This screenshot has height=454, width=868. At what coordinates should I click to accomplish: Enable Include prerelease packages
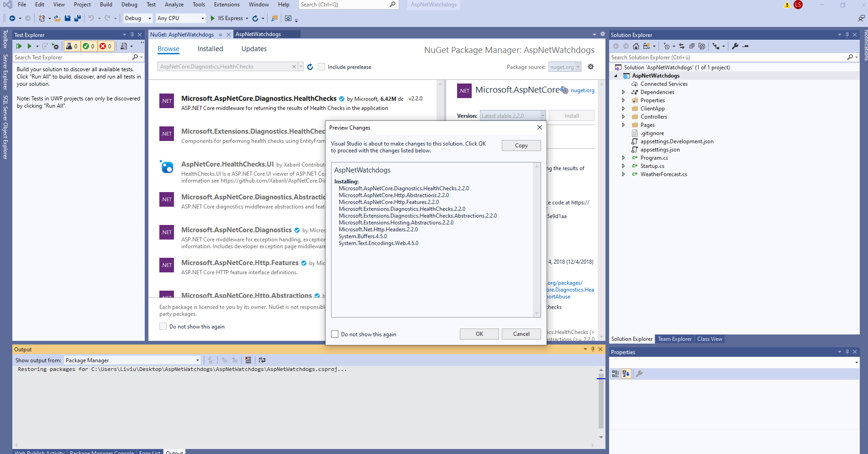click(x=321, y=67)
